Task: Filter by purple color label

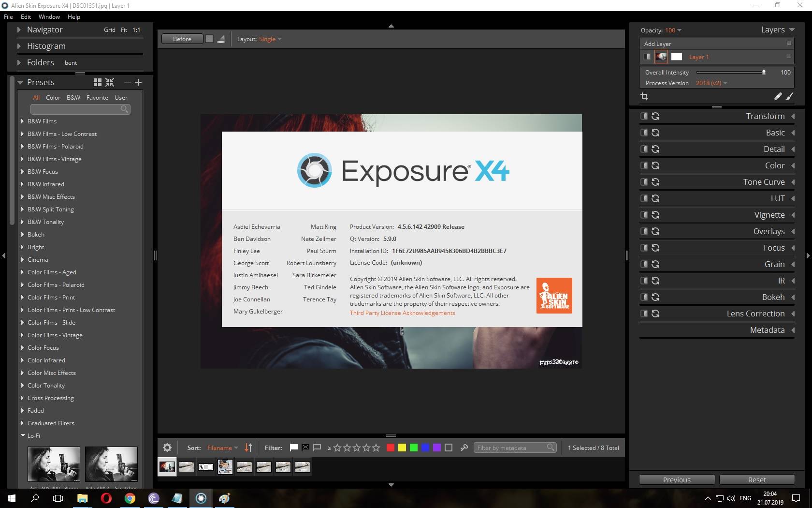Action: pyautogui.click(x=437, y=448)
